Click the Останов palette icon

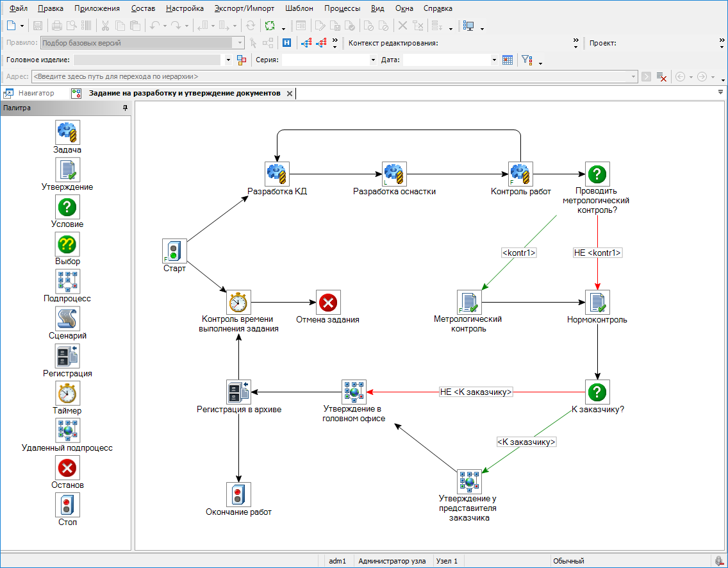point(67,467)
